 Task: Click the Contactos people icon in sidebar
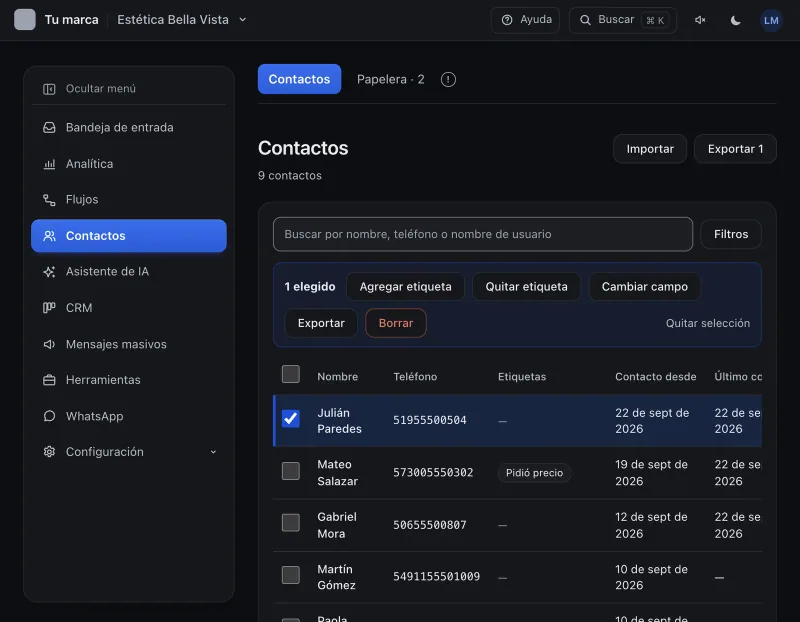pos(49,236)
